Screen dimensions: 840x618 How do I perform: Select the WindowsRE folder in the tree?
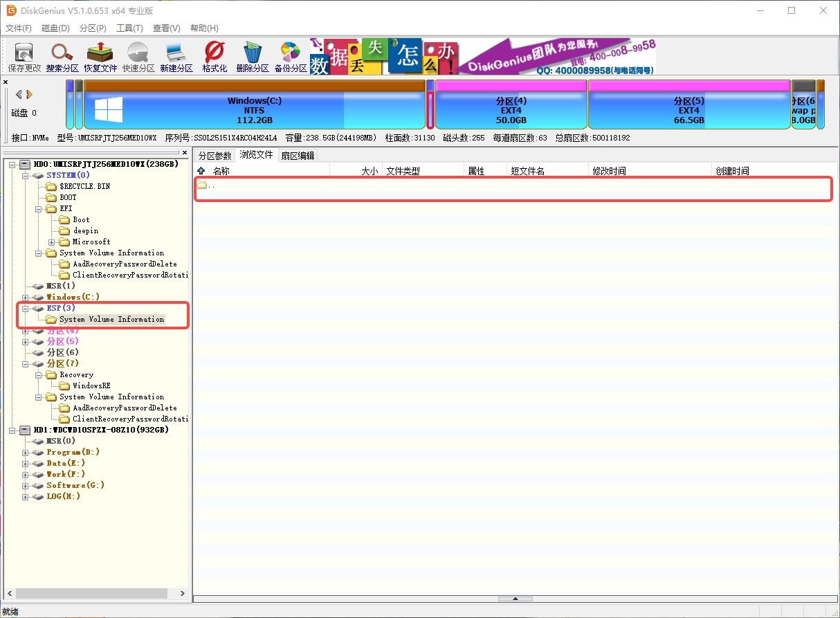(91, 385)
